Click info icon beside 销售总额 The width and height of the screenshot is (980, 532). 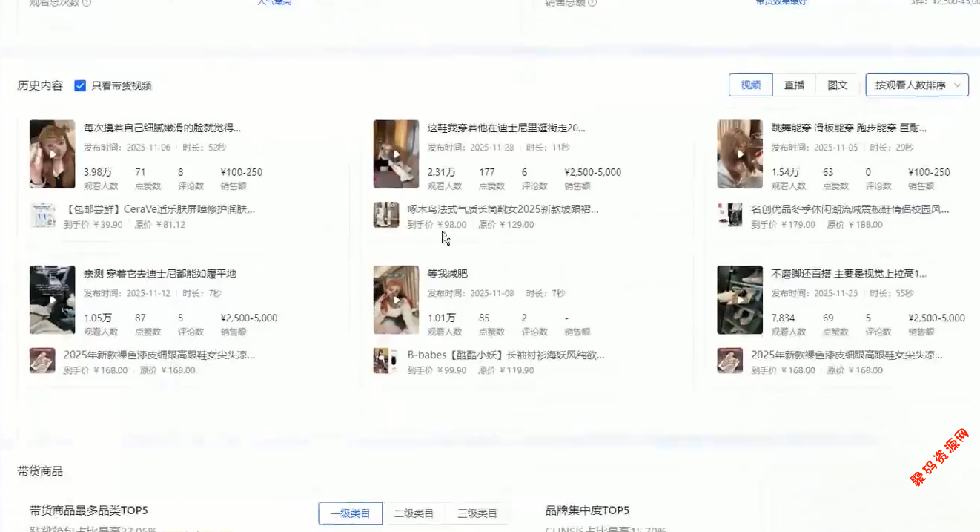pyautogui.click(x=592, y=3)
